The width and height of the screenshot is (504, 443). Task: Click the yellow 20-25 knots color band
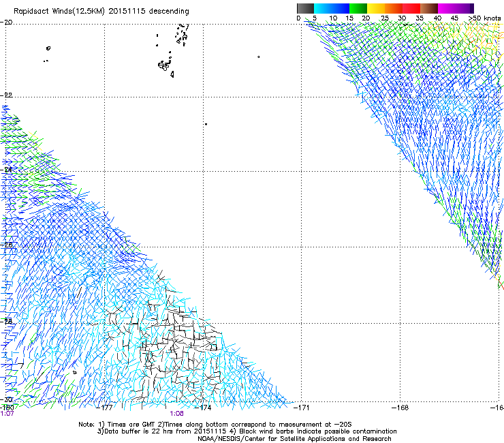click(376, 8)
